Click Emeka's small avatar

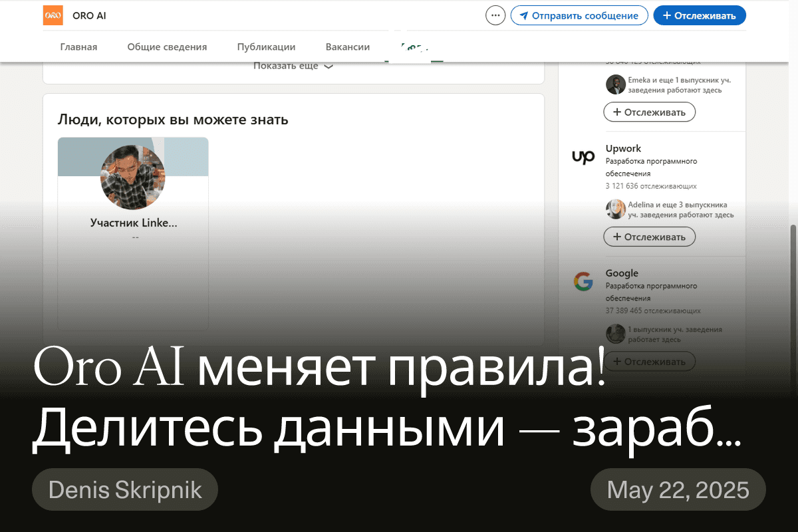tap(616, 84)
